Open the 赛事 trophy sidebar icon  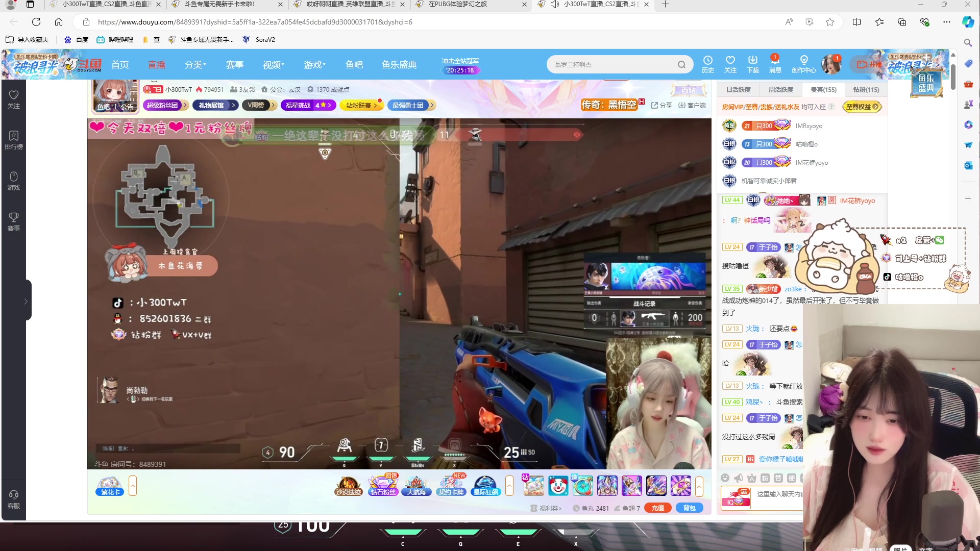tap(14, 221)
